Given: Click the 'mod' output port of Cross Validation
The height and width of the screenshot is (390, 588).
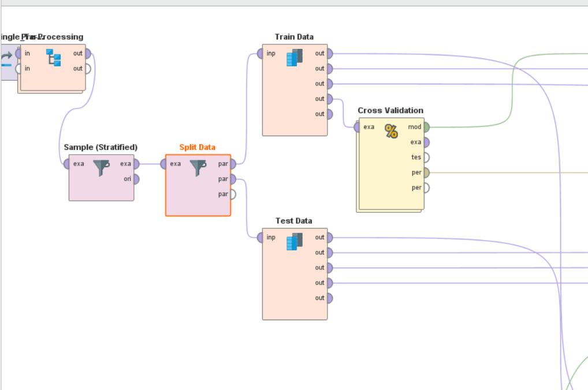Looking at the screenshot, I should pyautogui.click(x=426, y=127).
